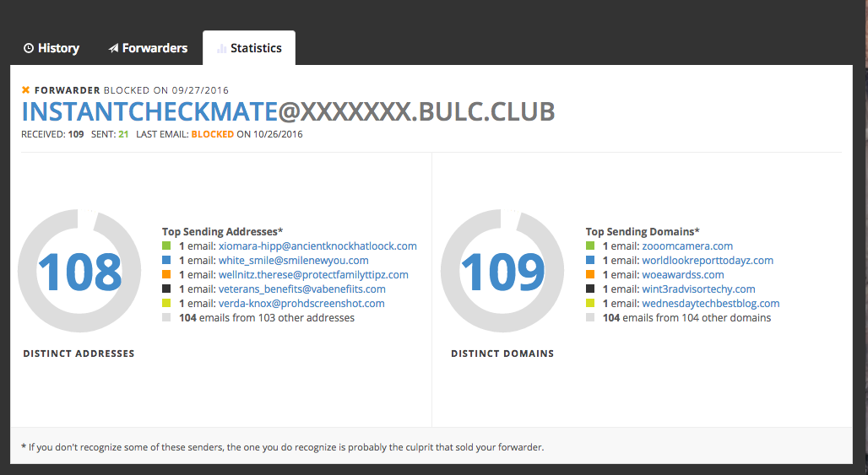Click orange swatch next to woeawardss.com
The width and height of the screenshot is (868, 475).
click(x=590, y=274)
